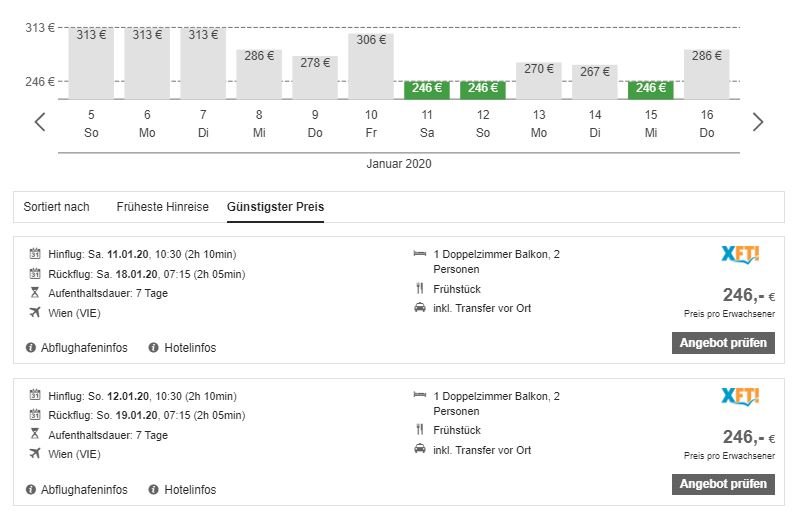
Task: Click info icon beside second Hotelinfos
Action: pos(154,490)
